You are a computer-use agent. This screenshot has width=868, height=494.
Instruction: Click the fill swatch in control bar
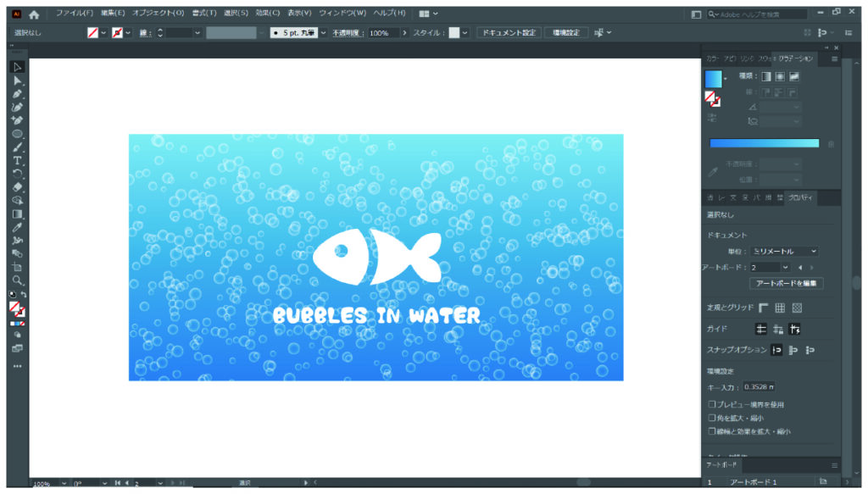pyautogui.click(x=92, y=33)
